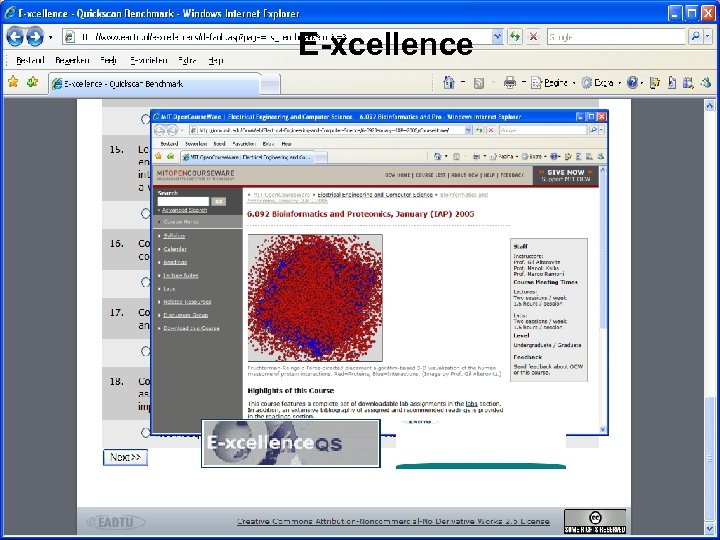Select the radio button below question 18
The image size is (720, 540).
click(146, 433)
